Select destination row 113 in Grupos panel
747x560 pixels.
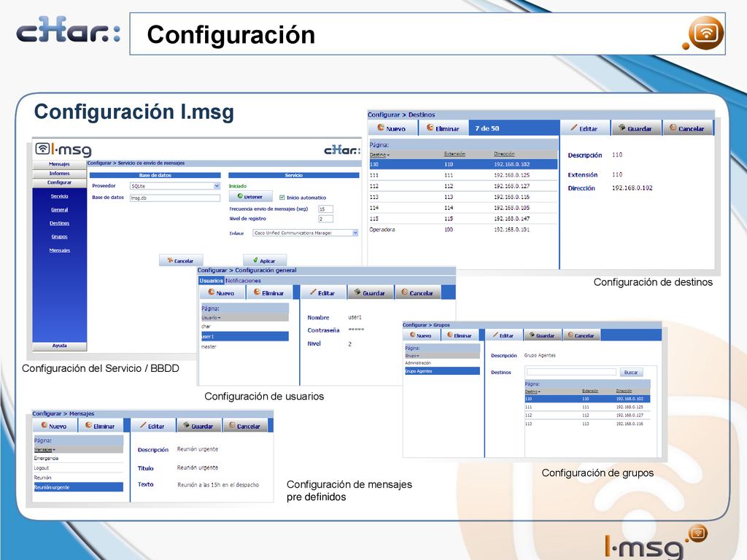[x=587, y=424]
